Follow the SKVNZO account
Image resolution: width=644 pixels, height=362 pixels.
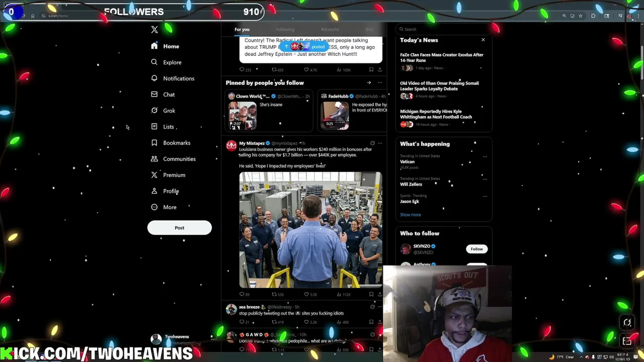pos(476,249)
